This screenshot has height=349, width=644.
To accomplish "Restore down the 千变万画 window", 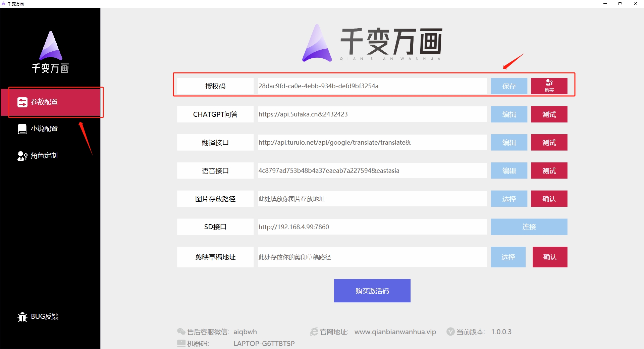I will click(x=620, y=4).
